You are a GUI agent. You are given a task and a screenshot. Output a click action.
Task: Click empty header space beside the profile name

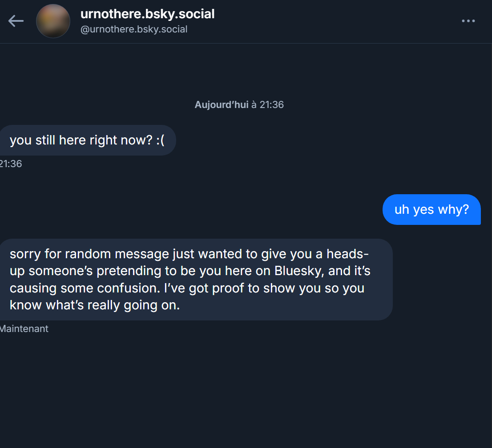click(334, 21)
